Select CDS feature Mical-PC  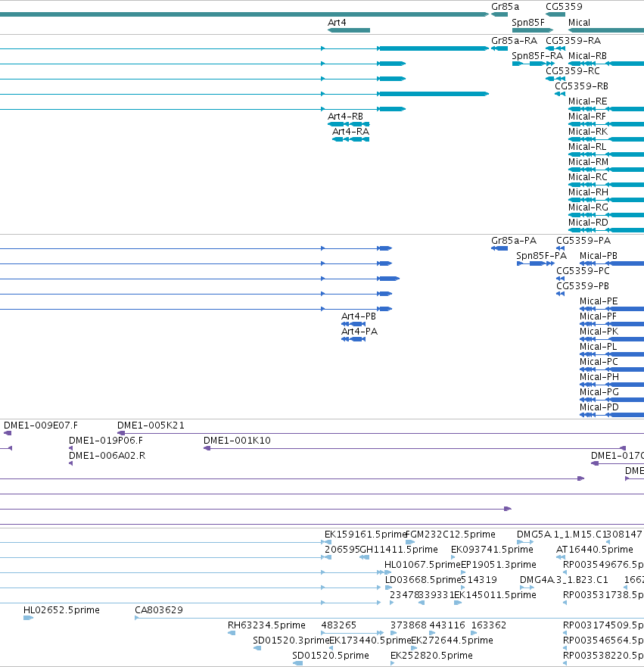[611, 369]
